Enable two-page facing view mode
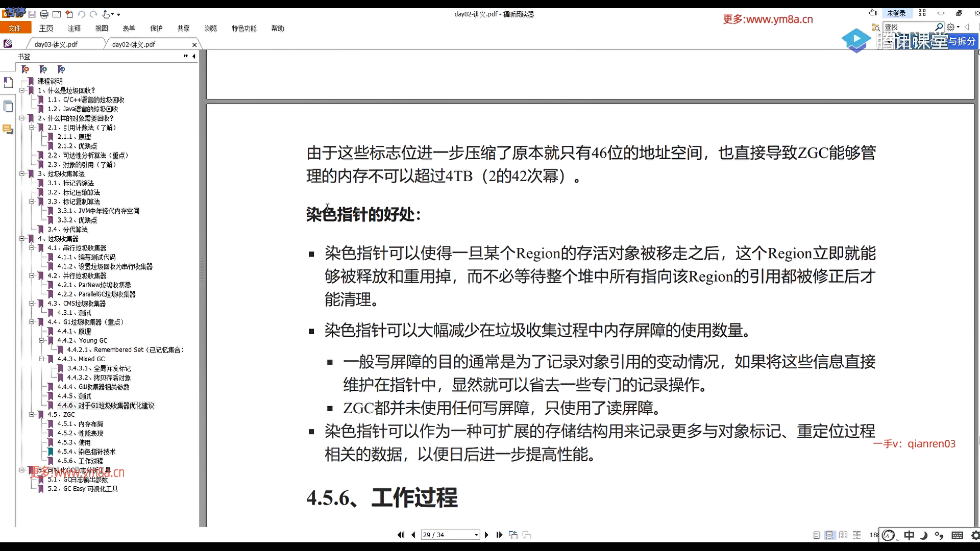This screenshot has width=980, height=551. coord(843,535)
